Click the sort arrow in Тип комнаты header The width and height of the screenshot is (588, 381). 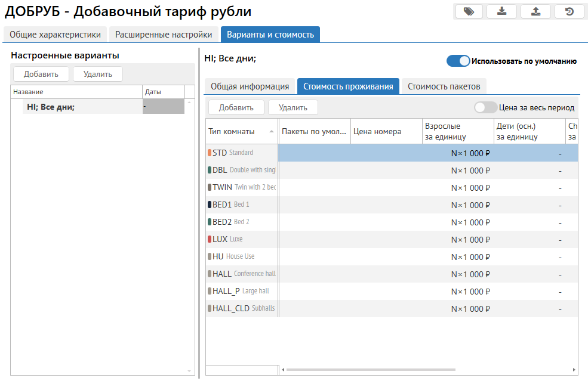point(272,132)
